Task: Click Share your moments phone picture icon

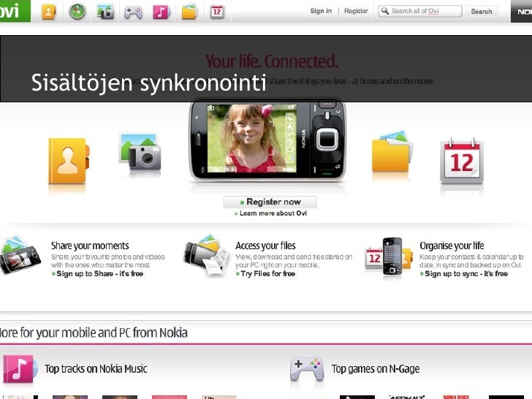Action: pyautogui.click(x=20, y=254)
